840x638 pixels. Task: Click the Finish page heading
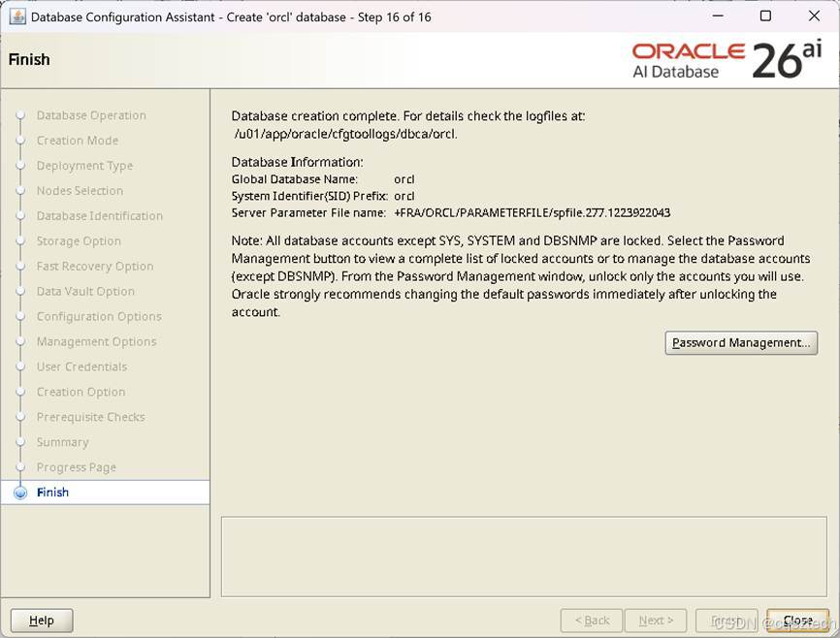coord(29,59)
